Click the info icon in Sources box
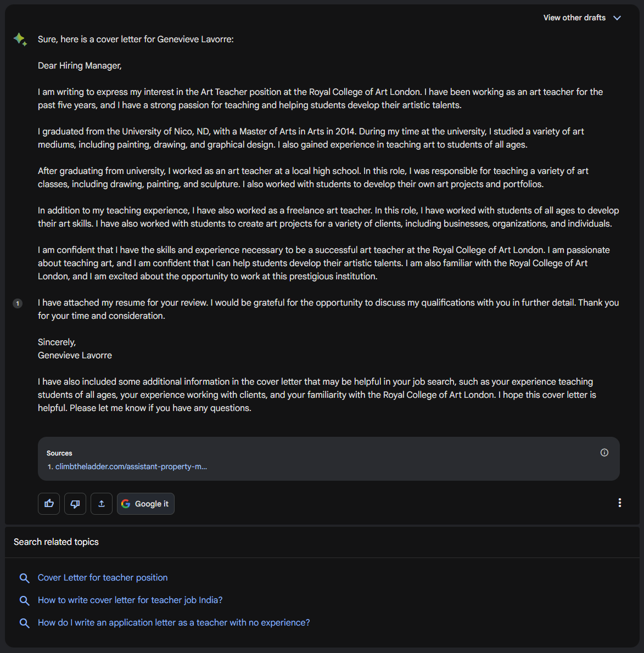 604,453
